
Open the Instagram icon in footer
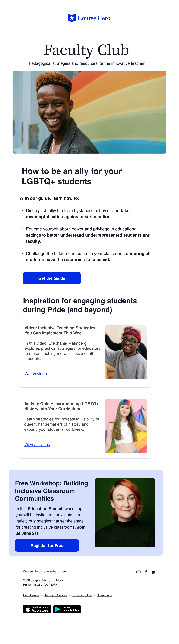(x=138, y=572)
